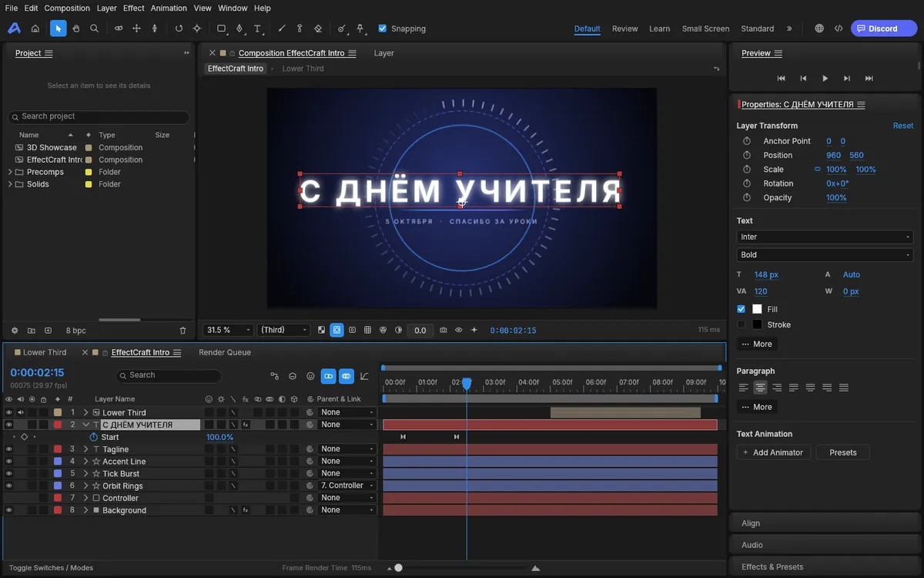Select the Rectangle shape tool
This screenshot has width=924, height=578.
click(x=221, y=29)
